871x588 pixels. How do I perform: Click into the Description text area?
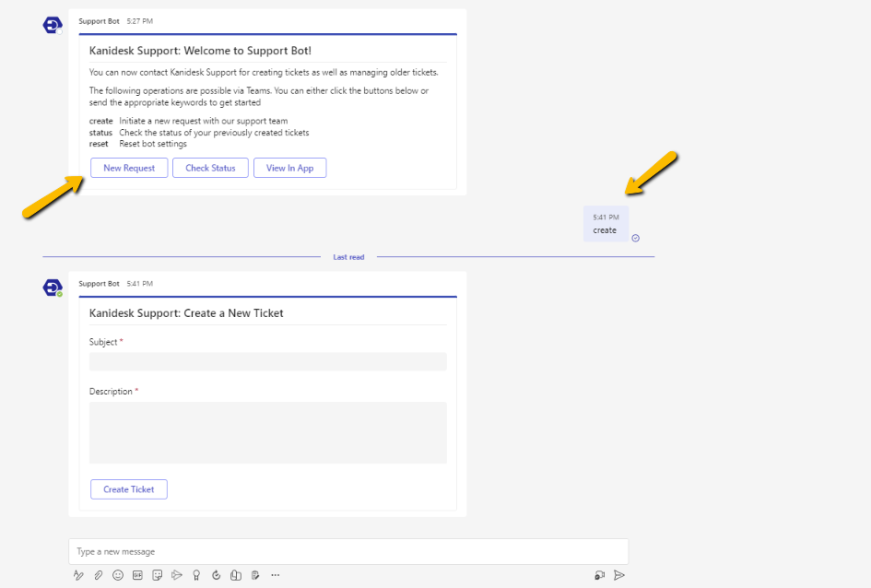[x=267, y=432]
